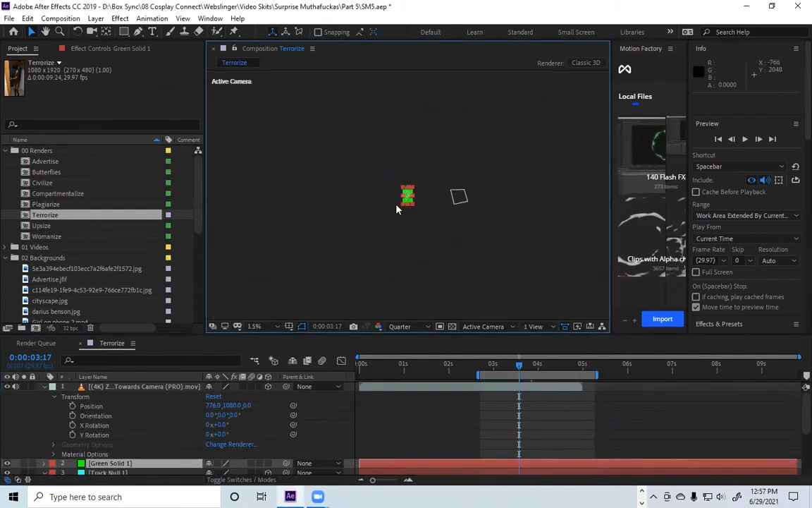Pick the Type tool
This screenshot has height=508, width=812.
pyautogui.click(x=152, y=32)
